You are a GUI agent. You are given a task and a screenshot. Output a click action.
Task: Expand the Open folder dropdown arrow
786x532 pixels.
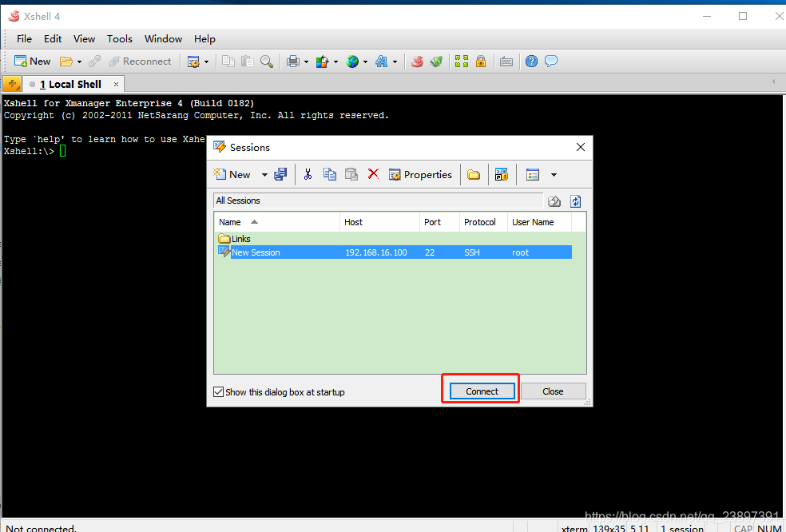pyautogui.click(x=79, y=62)
